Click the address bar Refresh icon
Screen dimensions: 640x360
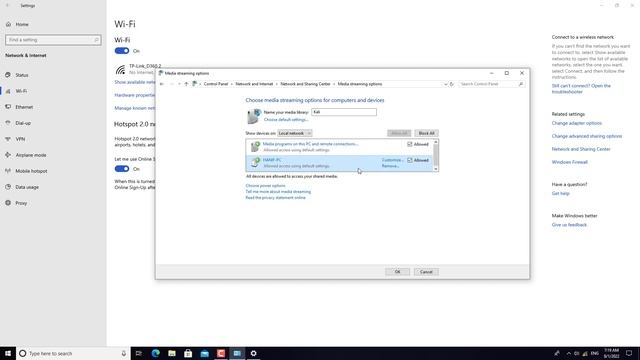452,84
